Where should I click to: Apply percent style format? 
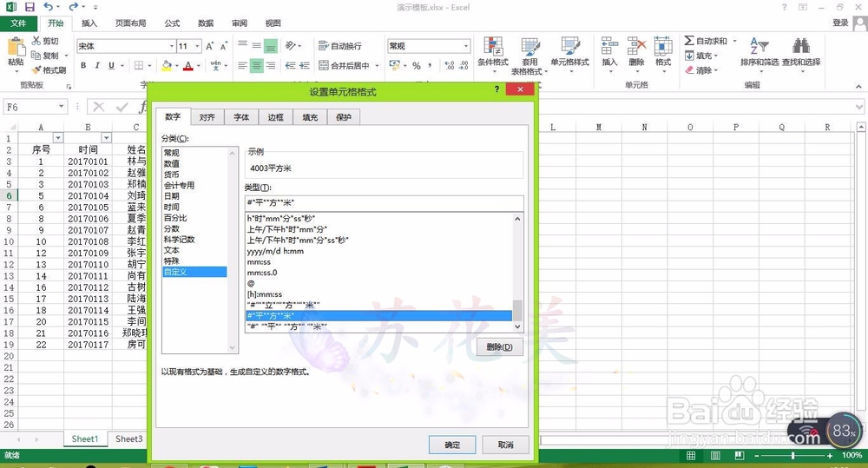[x=417, y=65]
